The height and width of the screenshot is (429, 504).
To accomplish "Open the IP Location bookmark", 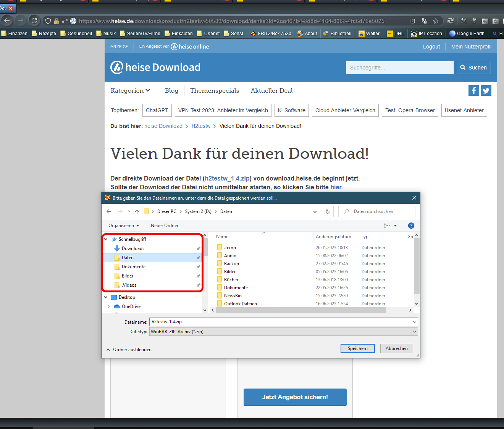I will coord(426,34).
